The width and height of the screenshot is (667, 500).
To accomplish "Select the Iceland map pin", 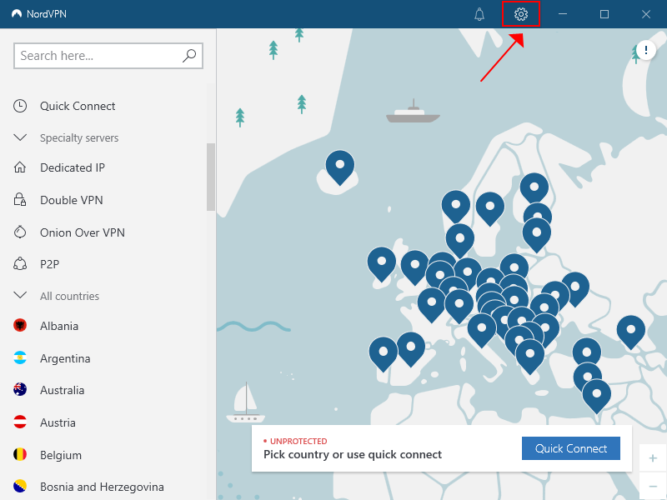I will (x=340, y=168).
